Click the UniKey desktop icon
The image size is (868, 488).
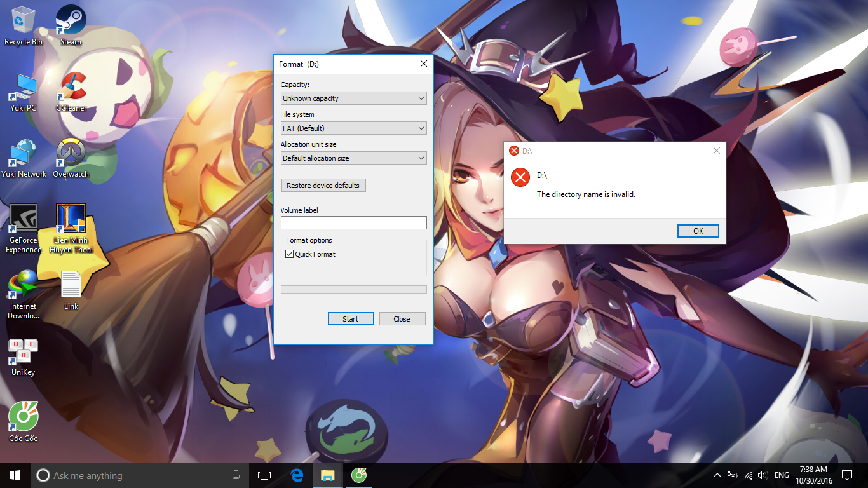[x=24, y=356]
